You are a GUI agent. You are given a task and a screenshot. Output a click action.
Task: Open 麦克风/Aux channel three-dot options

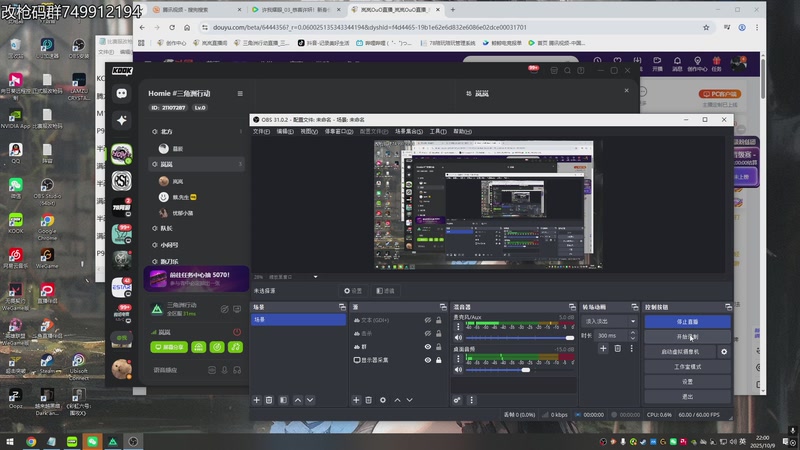tap(458, 327)
